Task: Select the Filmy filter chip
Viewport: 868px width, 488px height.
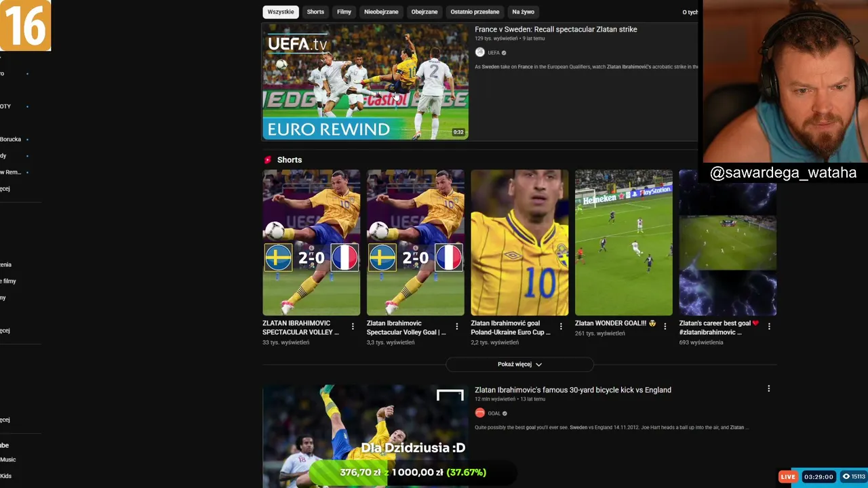Action: coord(344,12)
